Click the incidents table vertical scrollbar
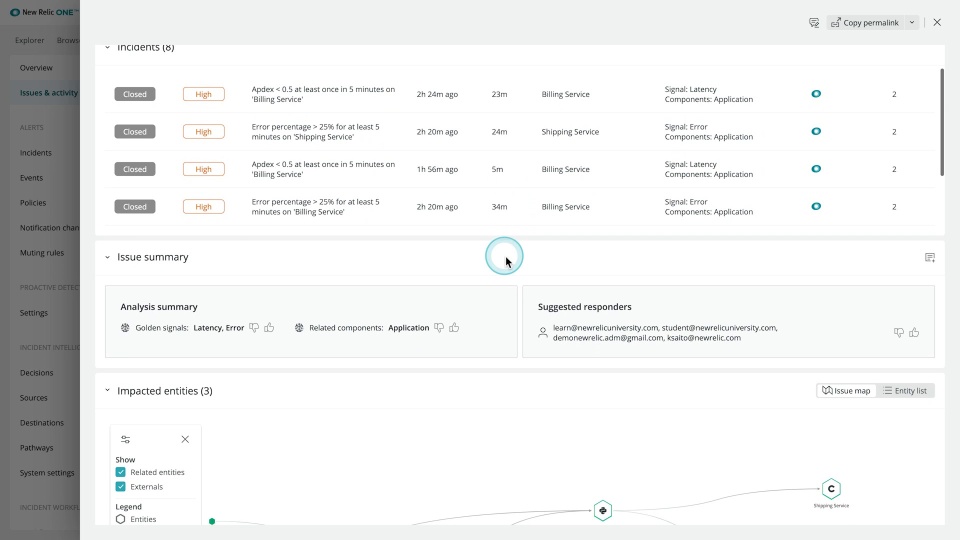This screenshot has width=960, height=540. pos(942,122)
